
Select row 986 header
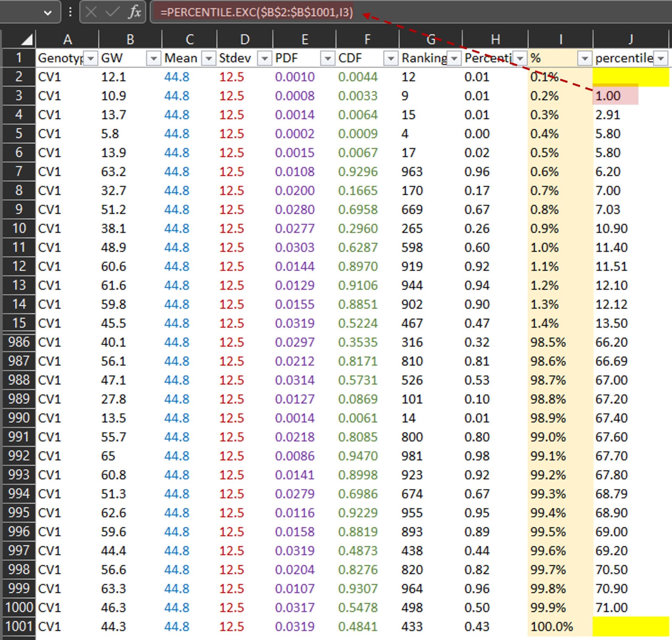coord(19,342)
